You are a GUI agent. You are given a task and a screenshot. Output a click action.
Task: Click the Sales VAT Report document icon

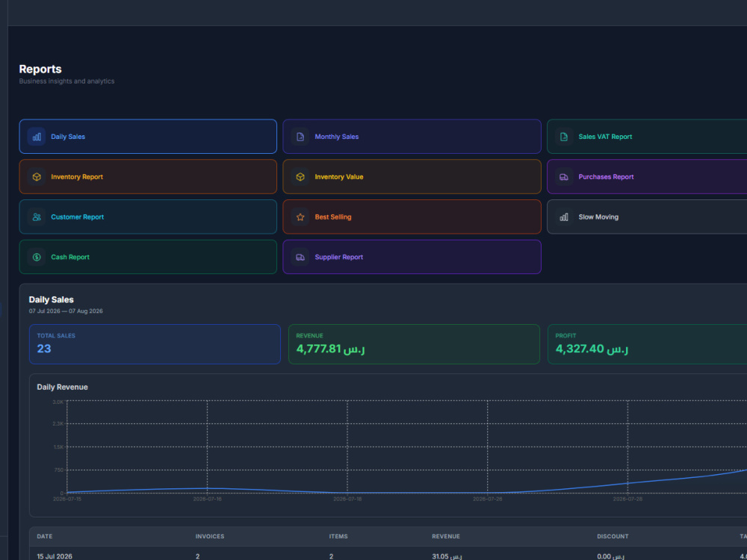point(564,137)
